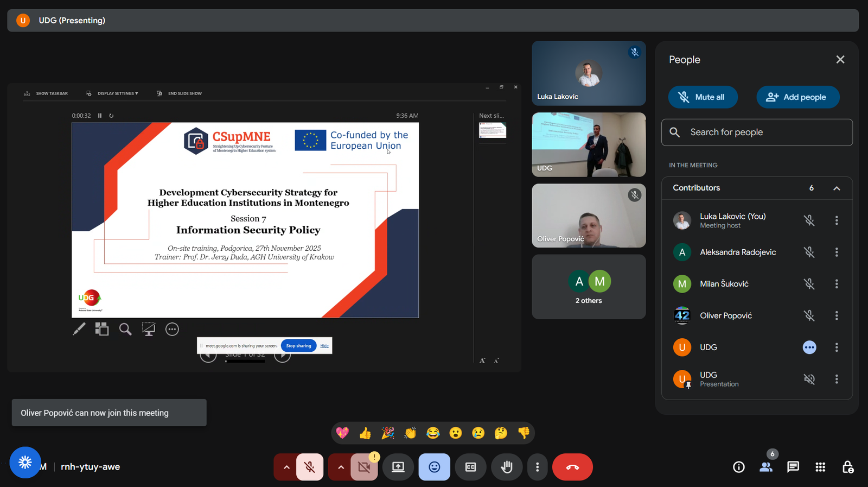Send the thumbs up emoji reaction

(x=365, y=433)
